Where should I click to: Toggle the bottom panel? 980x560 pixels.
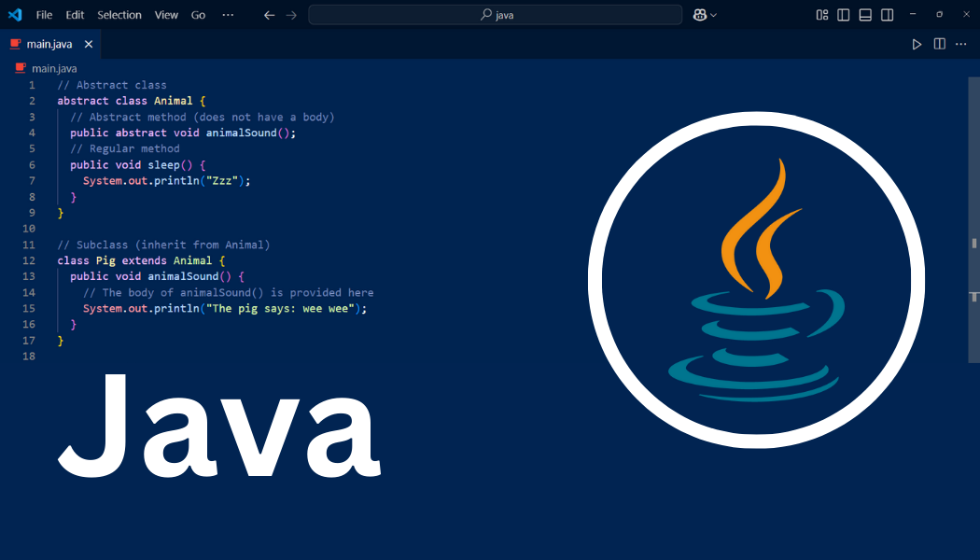pos(865,15)
